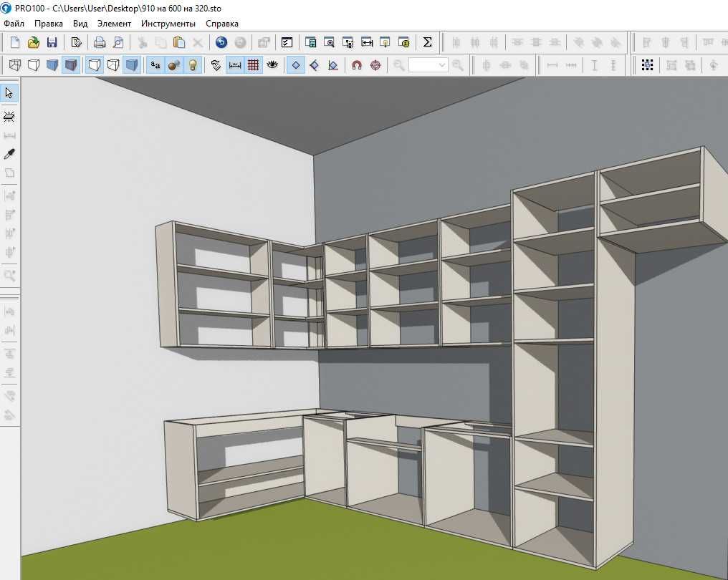Image resolution: width=728 pixels, height=580 pixels.
Task: Open the Элемент menu
Action: click(x=114, y=23)
